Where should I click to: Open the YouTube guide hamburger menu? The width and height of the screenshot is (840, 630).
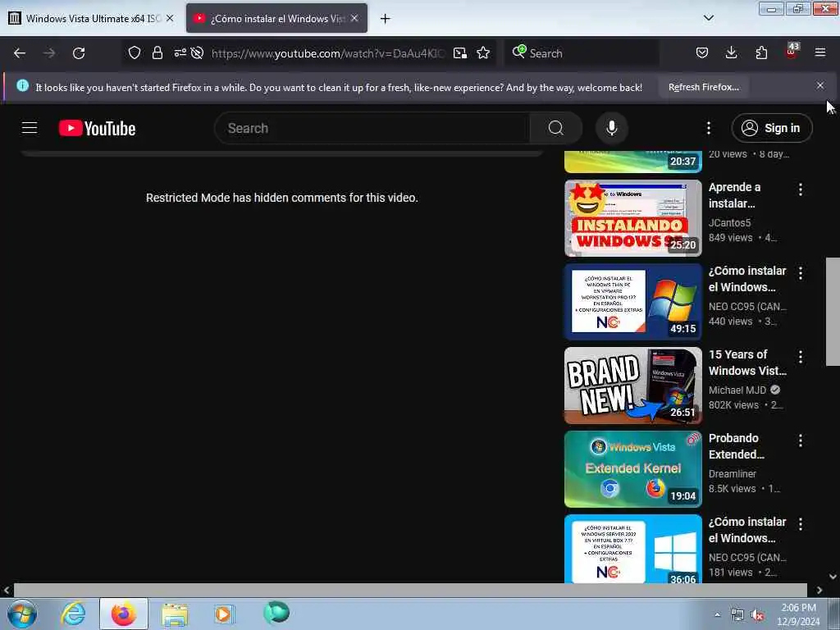click(30, 128)
